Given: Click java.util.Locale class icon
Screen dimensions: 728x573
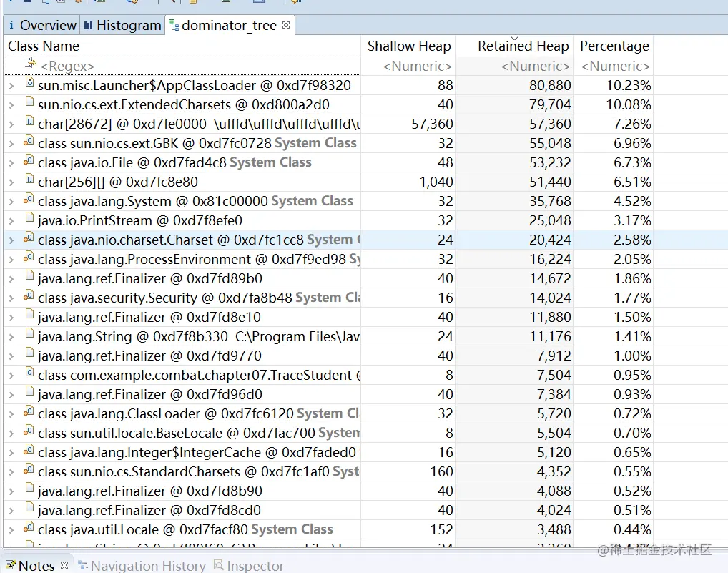Looking at the screenshot, I should 29,527.
